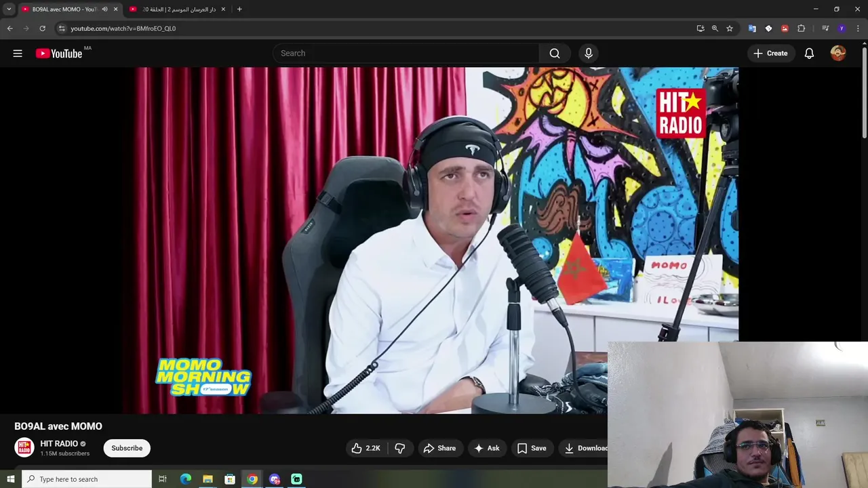Open Task View on the taskbar
This screenshot has width=868, height=488.
[163, 479]
